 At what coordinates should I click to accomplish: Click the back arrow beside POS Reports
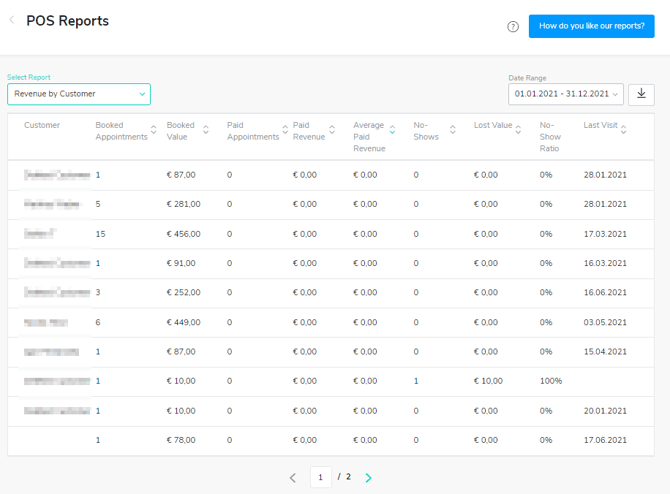pos(12,20)
